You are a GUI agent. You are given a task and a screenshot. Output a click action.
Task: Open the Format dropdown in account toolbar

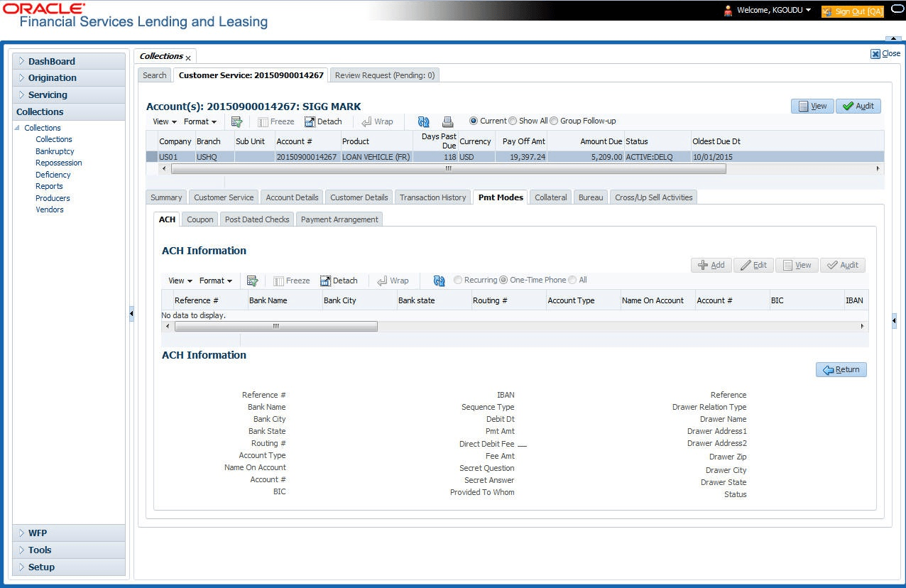tap(200, 121)
